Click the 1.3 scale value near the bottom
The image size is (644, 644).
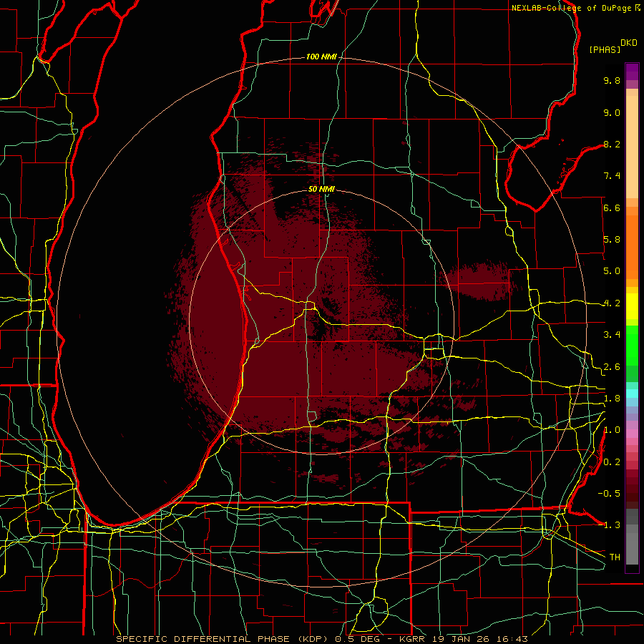(612, 525)
